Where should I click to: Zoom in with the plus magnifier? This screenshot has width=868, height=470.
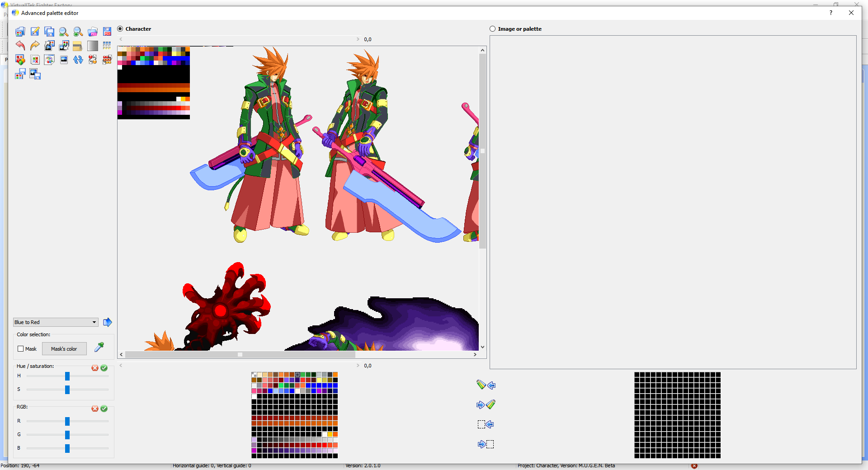[x=78, y=32]
